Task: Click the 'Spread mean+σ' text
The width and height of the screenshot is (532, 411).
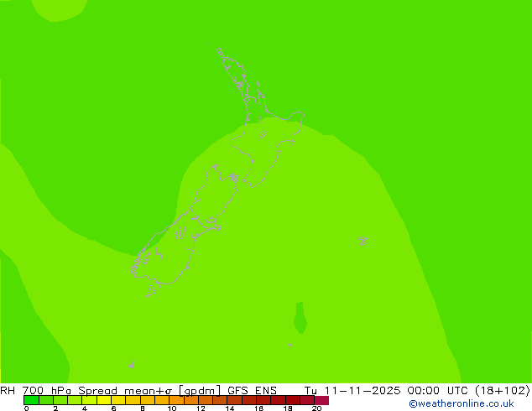Action: [x=125, y=391]
